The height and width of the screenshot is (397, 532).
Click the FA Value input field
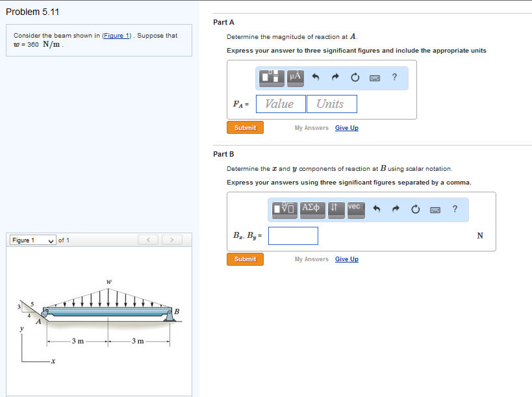point(281,104)
